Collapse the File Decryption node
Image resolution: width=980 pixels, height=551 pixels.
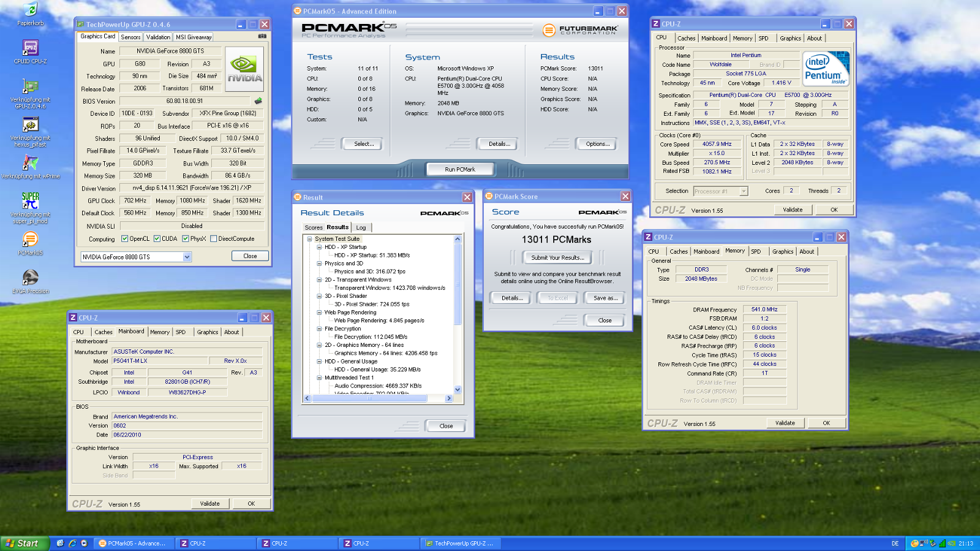(x=319, y=329)
